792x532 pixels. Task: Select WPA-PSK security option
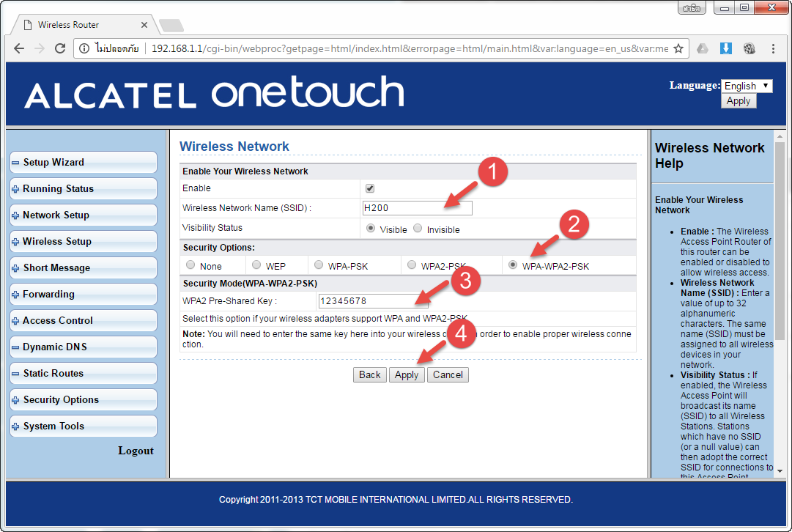(319, 265)
